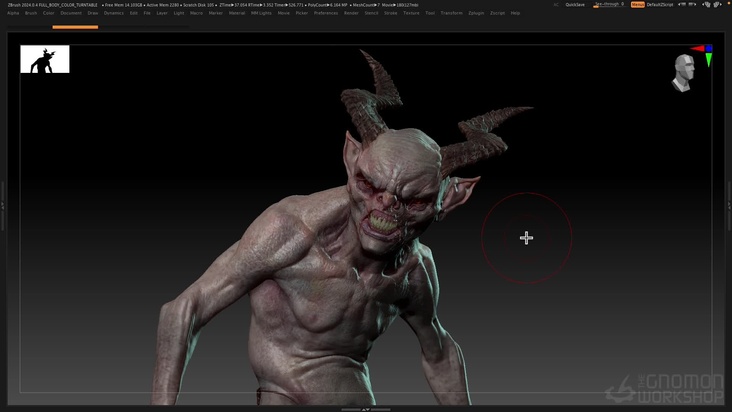Open the Color menu
Viewport: 732px width, 412px height.
pos(49,13)
